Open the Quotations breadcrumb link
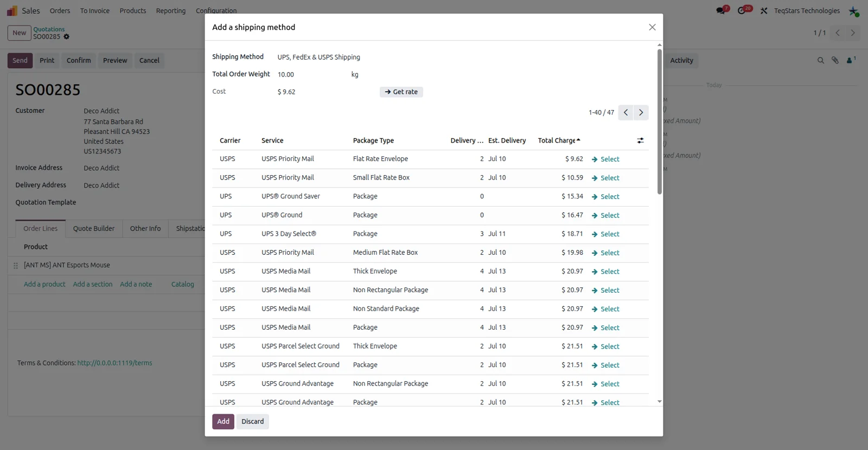 (49, 29)
